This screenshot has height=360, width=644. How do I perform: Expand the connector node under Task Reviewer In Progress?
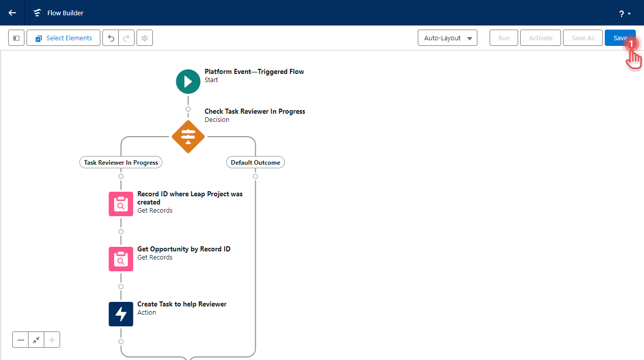[121, 176]
